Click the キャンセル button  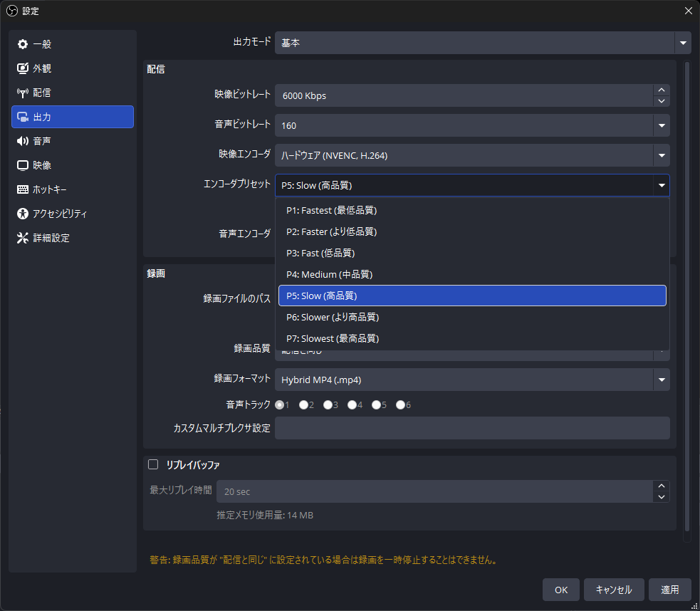(x=614, y=590)
